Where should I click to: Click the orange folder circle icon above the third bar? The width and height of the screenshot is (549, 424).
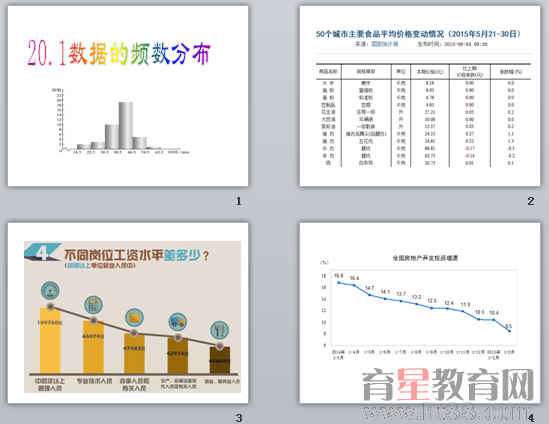[134, 318]
